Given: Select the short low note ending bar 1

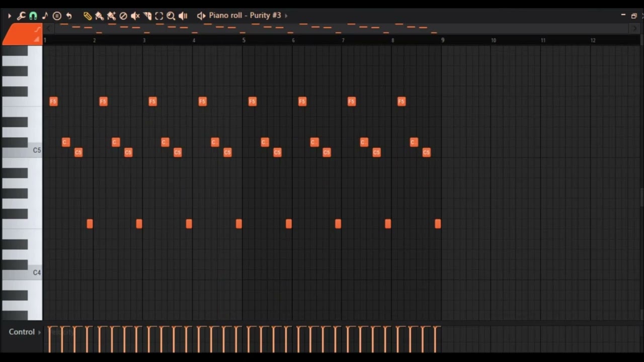Looking at the screenshot, I should (x=90, y=224).
